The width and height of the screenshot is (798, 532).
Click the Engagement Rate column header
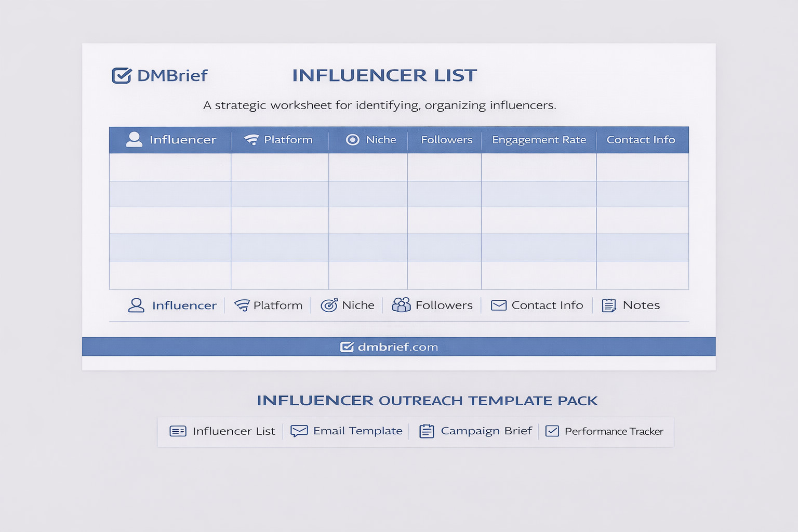pyautogui.click(x=539, y=140)
